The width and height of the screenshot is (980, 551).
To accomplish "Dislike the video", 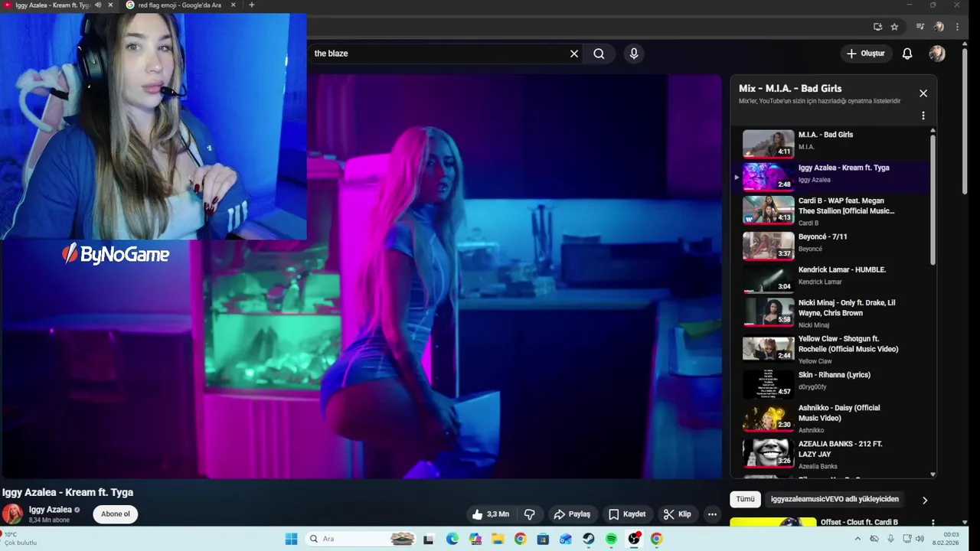I will click(529, 514).
